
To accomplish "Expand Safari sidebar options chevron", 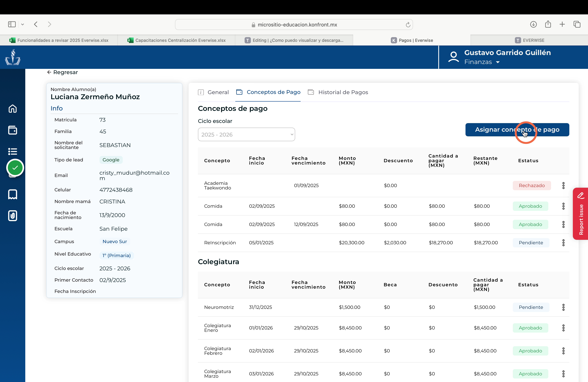I will pyautogui.click(x=23, y=24).
